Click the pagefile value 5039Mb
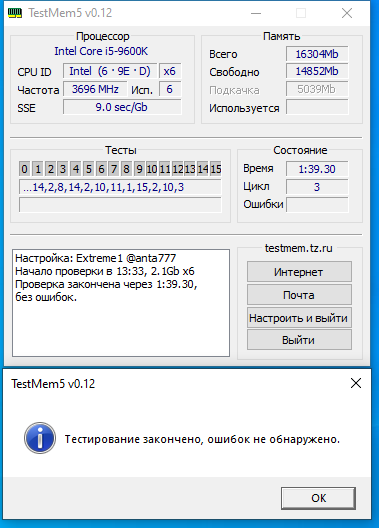This screenshot has width=379, height=528. [x=317, y=89]
